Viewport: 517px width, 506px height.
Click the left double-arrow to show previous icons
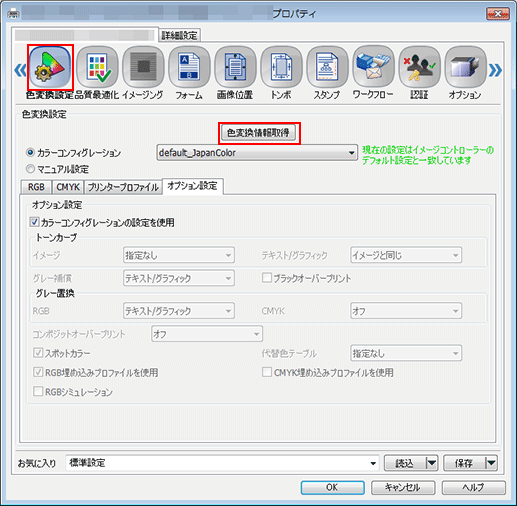coord(20,70)
